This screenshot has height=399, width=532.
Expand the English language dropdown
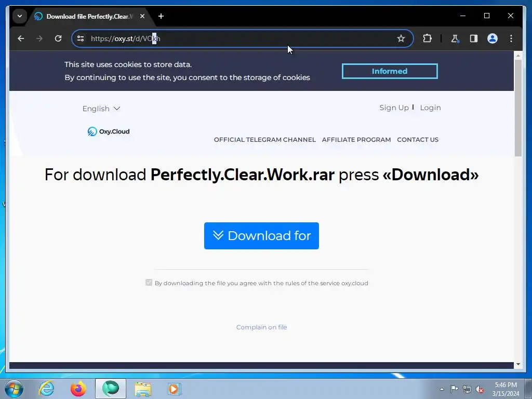pyautogui.click(x=101, y=109)
